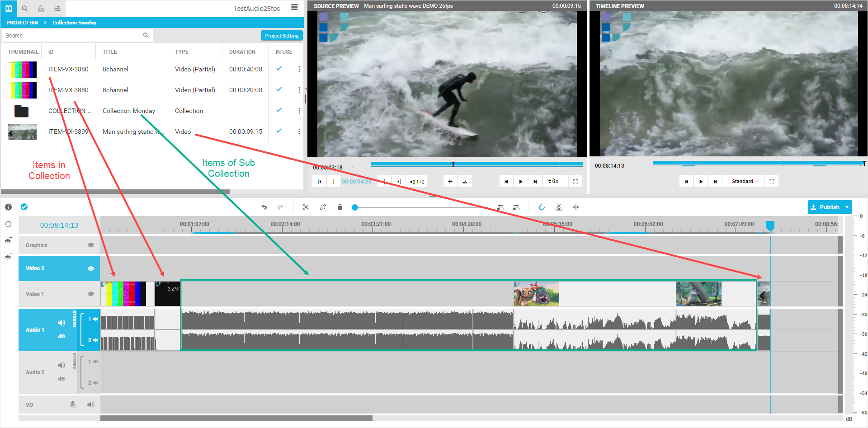This screenshot has width=868, height=428.
Task: Open the Standard quality dropdown
Action: click(745, 181)
